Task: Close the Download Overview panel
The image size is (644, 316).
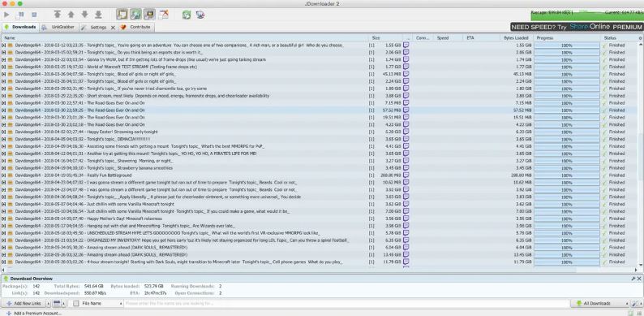Action: click(639, 279)
